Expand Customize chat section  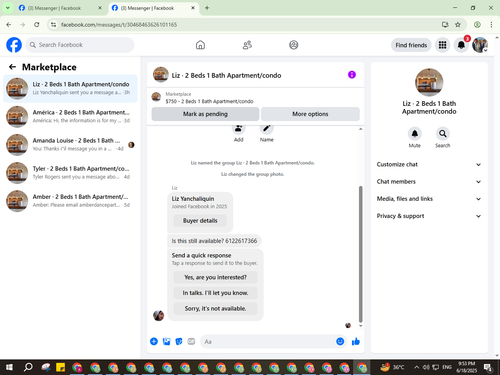[x=429, y=164]
